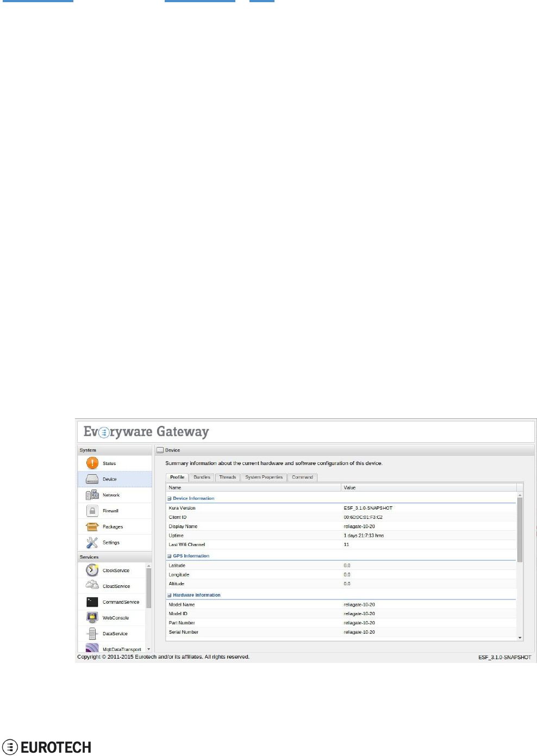Select the Uptime row

pos(341,536)
